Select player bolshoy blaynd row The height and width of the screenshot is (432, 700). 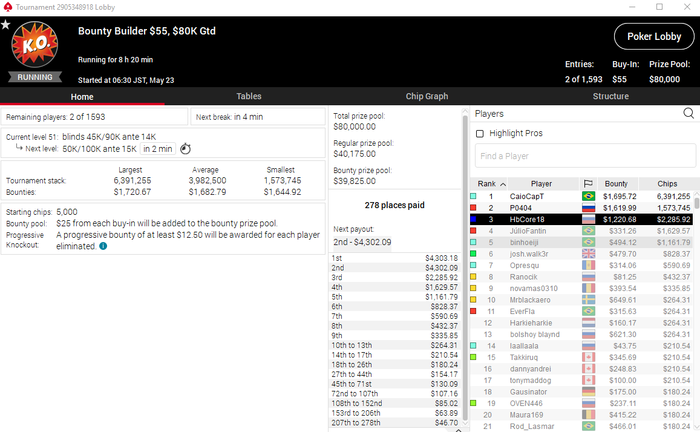[x=582, y=334]
